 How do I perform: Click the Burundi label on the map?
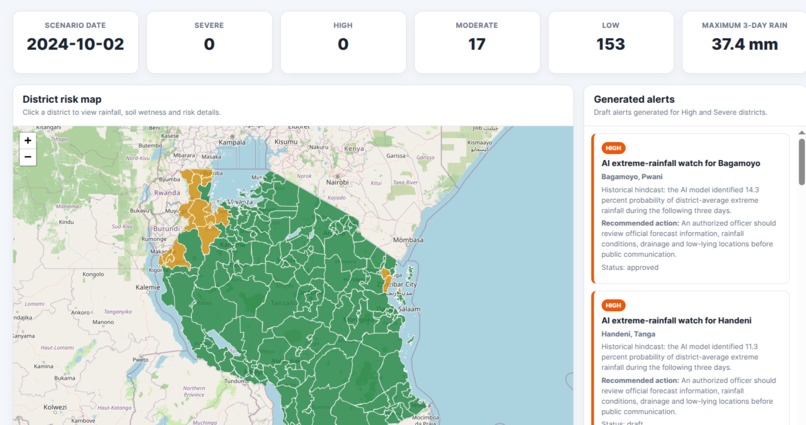(x=167, y=228)
